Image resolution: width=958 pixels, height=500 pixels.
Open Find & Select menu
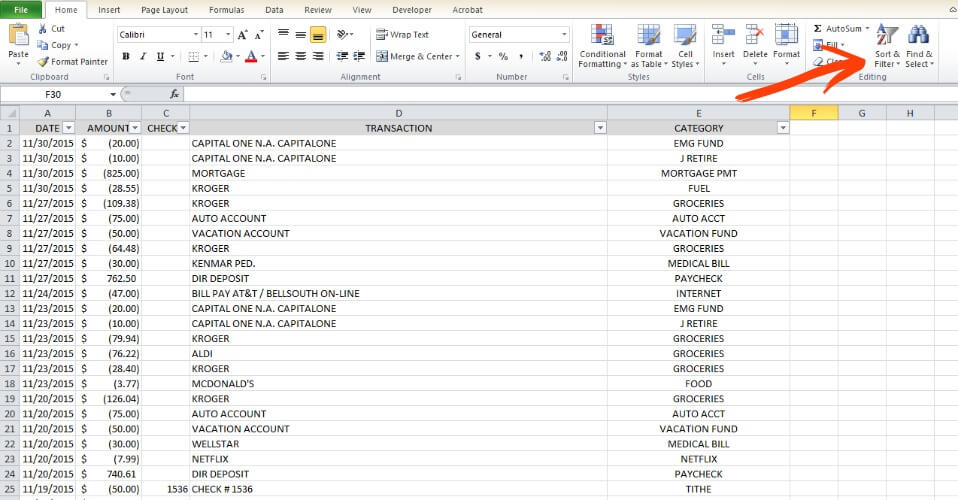point(920,46)
